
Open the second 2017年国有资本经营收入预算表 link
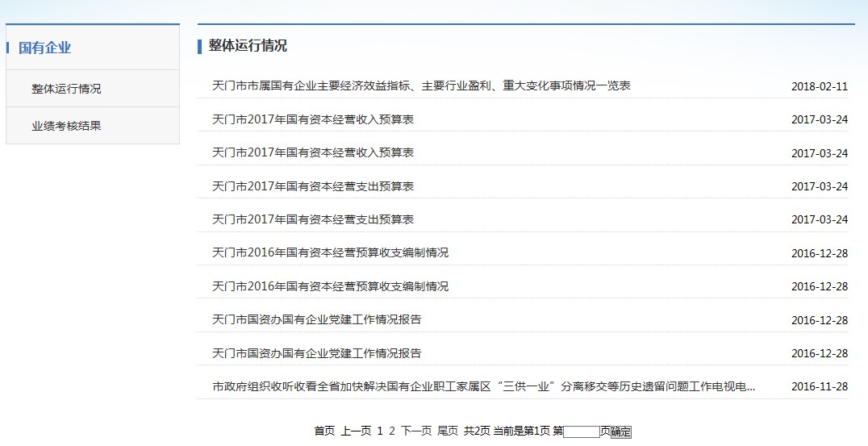click(312, 152)
